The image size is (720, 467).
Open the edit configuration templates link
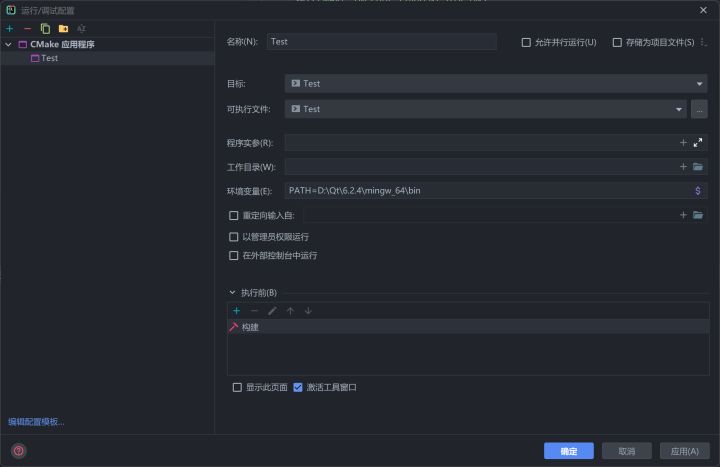(36, 422)
